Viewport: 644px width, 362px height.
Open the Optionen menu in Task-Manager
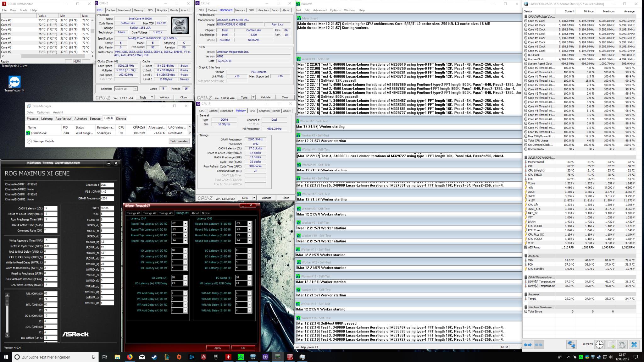click(x=43, y=112)
